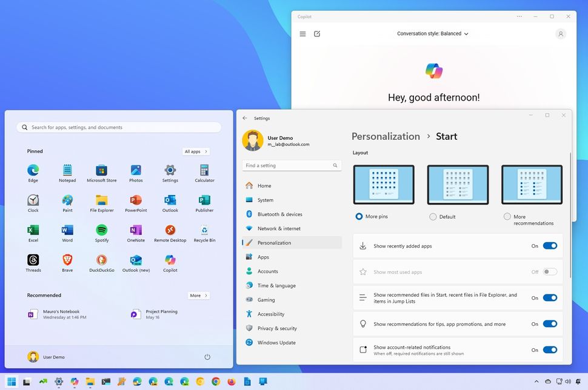Open Spotify from the pinned apps
The width and height of the screenshot is (588, 390).
101,229
